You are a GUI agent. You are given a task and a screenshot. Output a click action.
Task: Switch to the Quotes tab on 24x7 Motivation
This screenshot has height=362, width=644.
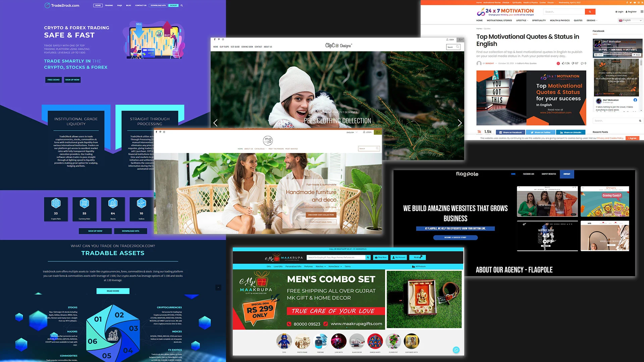[x=578, y=20]
